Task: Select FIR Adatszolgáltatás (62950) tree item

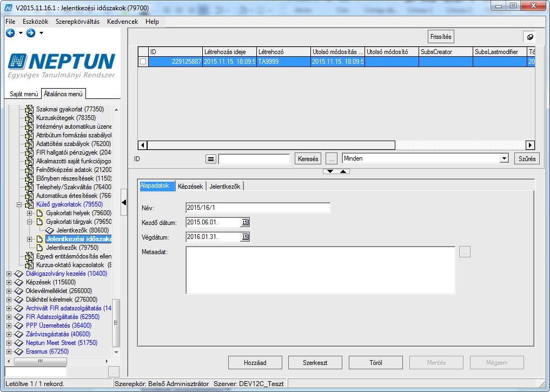Action: 62,317
